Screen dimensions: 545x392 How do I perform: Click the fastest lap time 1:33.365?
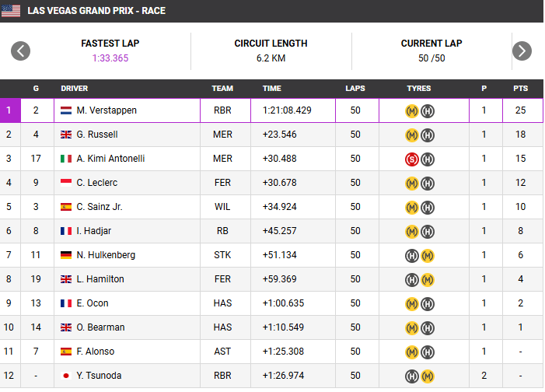(x=110, y=58)
